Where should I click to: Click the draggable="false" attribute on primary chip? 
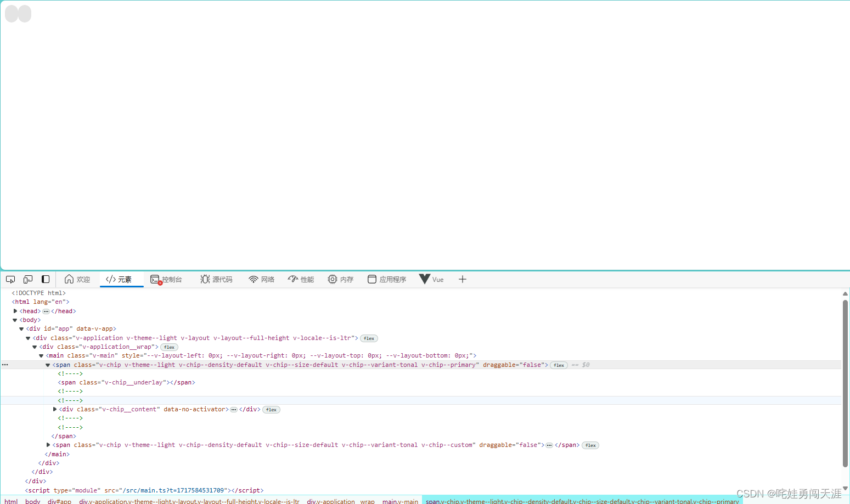514,365
